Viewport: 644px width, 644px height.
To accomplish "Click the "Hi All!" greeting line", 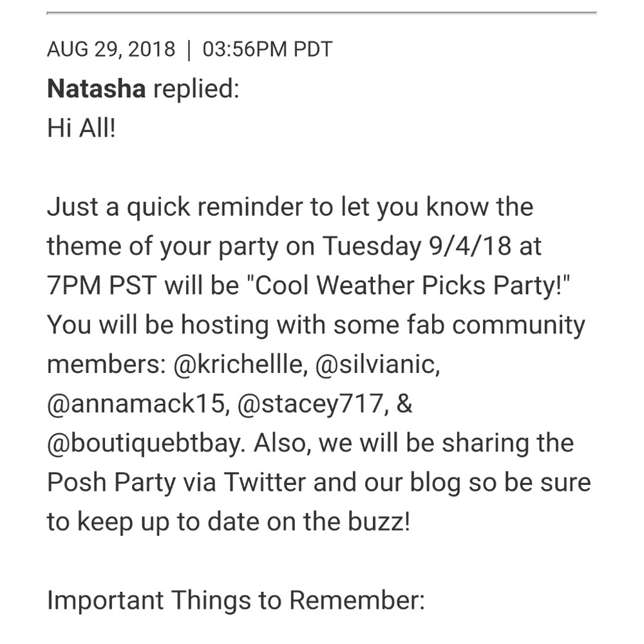I will click(81, 128).
